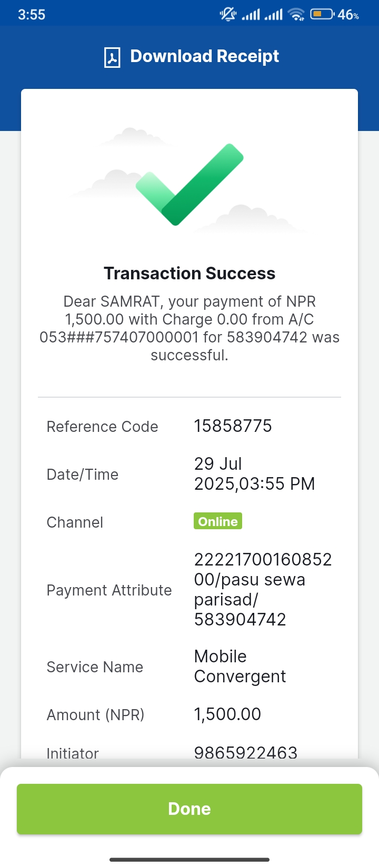Tap the payment confirmation message text
Viewport: 379px width, 868px height.
click(x=189, y=328)
